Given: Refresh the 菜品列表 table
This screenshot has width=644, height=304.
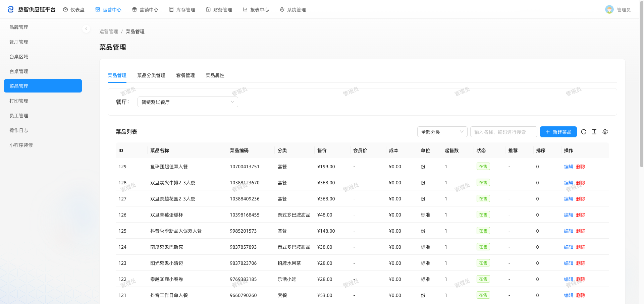Looking at the screenshot, I should tap(584, 132).
